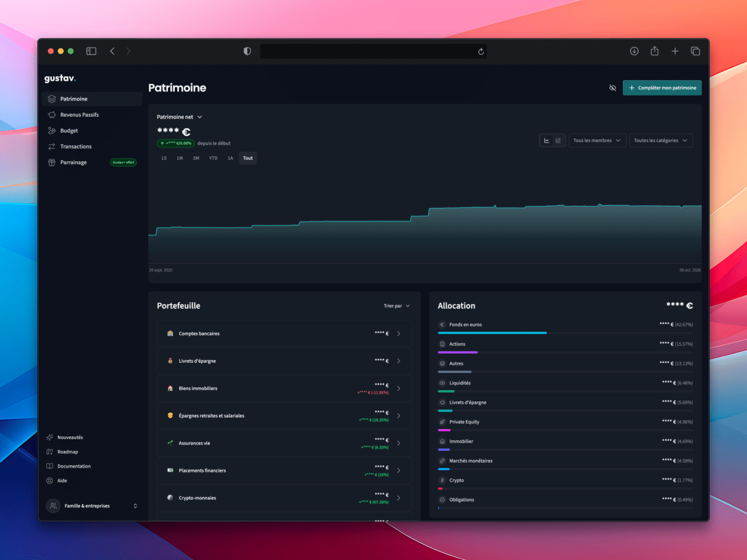747x560 pixels.
Task: Expand Patrimoine net dropdown
Action: (x=179, y=117)
